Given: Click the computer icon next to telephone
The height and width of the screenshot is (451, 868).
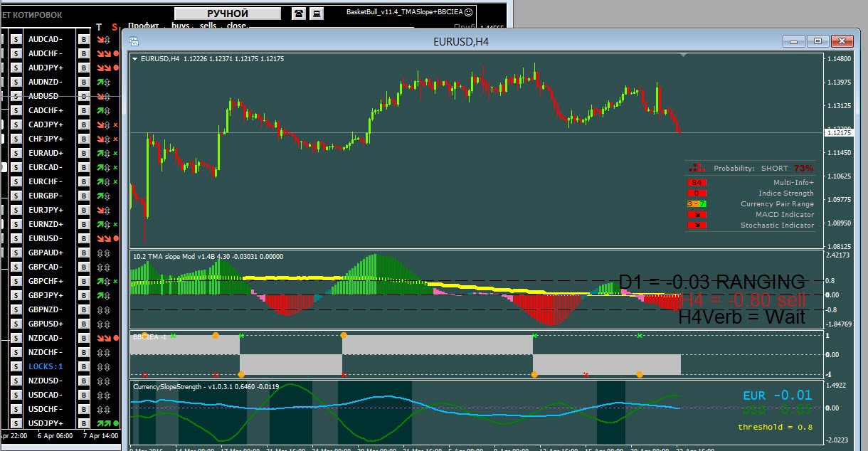Looking at the screenshot, I should pyautogui.click(x=317, y=14).
